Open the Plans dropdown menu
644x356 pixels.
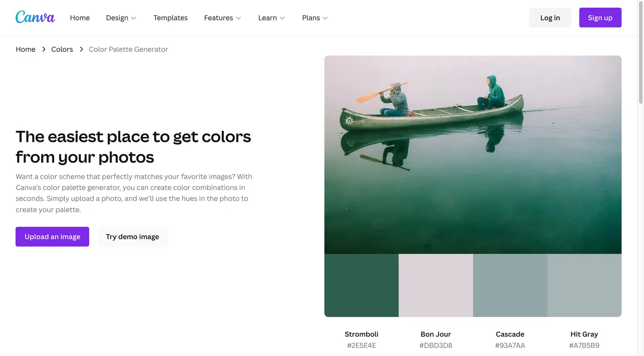tap(314, 18)
